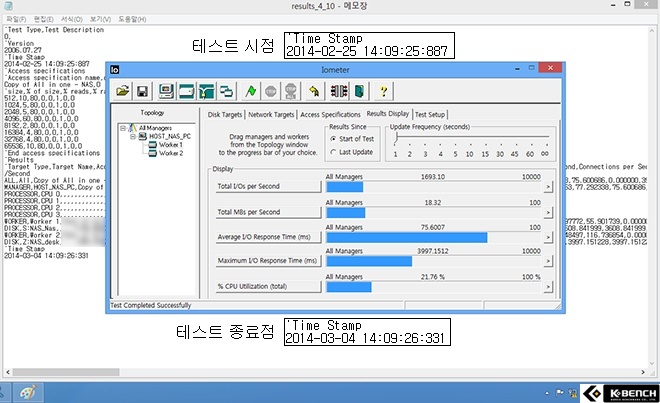Open details arrow for Total MBs per Second
Viewport: 660px width, 403px height.
548,212
